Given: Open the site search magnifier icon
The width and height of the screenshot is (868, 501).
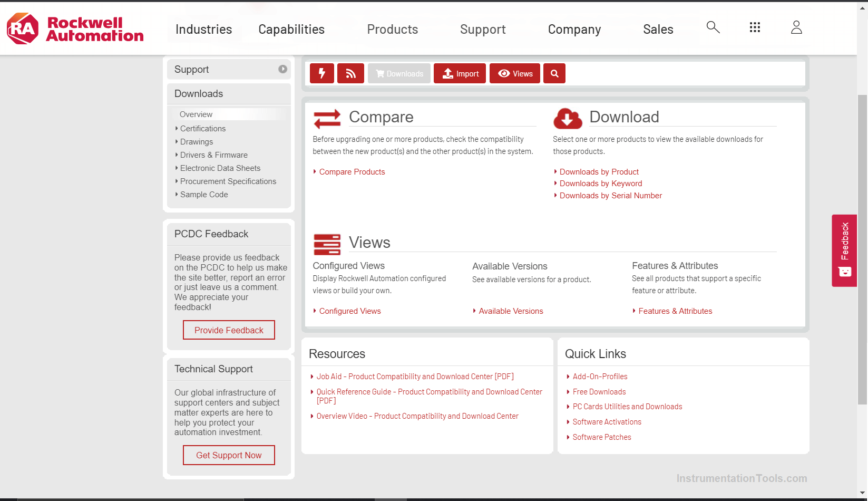Looking at the screenshot, I should point(713,27).
